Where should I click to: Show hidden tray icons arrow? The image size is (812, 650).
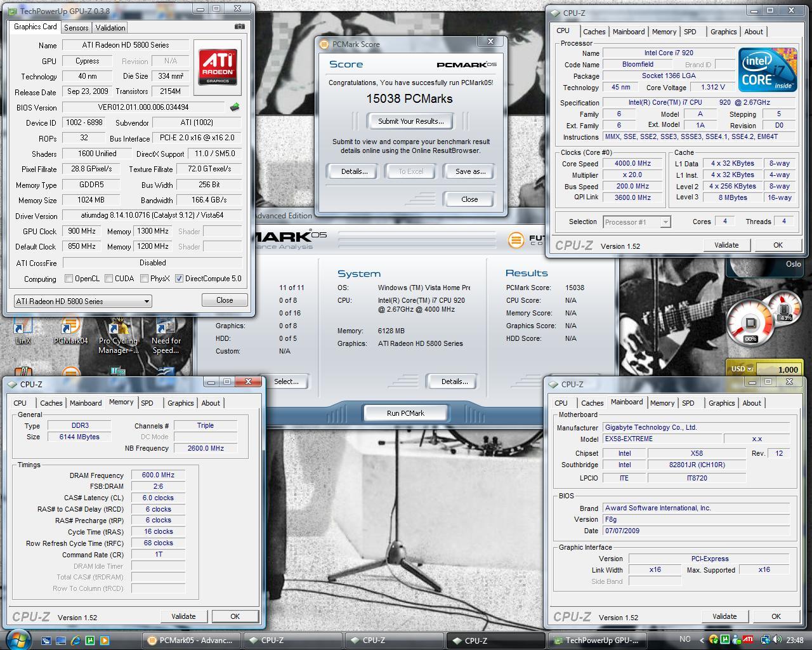click(x=702, y=640)
